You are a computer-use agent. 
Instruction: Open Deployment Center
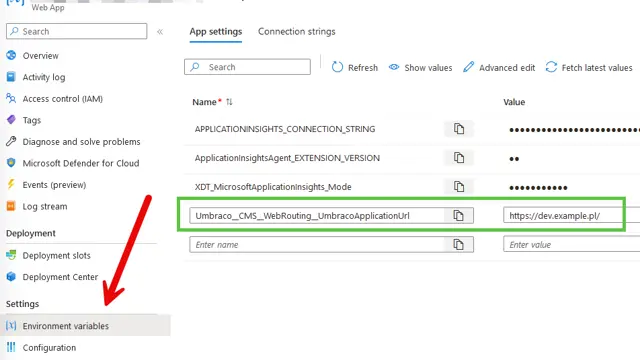(60, 277)
